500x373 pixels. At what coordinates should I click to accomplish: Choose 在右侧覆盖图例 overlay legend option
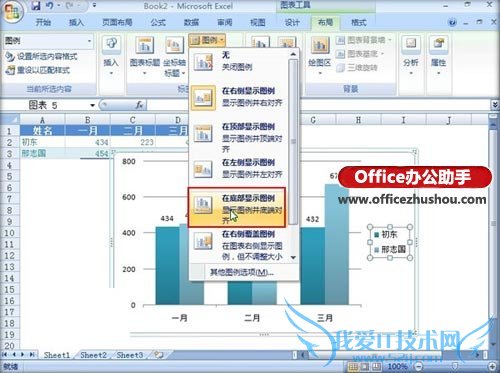(x=239, y=246)
